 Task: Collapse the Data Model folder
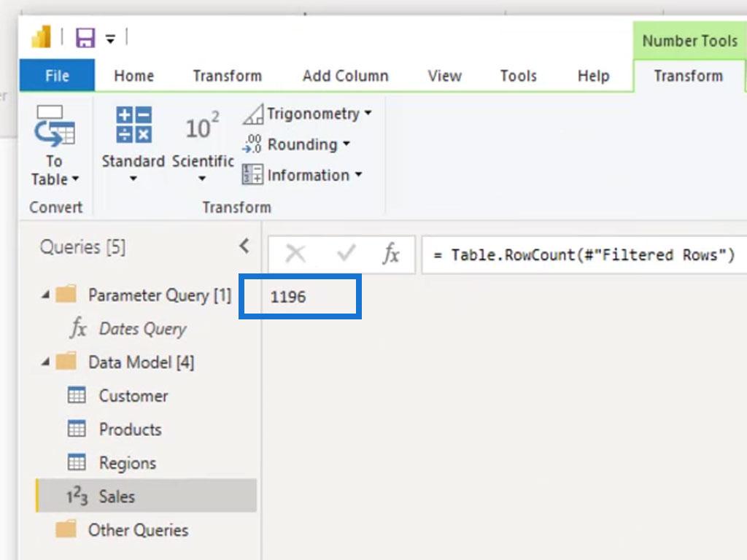point(45,362)
